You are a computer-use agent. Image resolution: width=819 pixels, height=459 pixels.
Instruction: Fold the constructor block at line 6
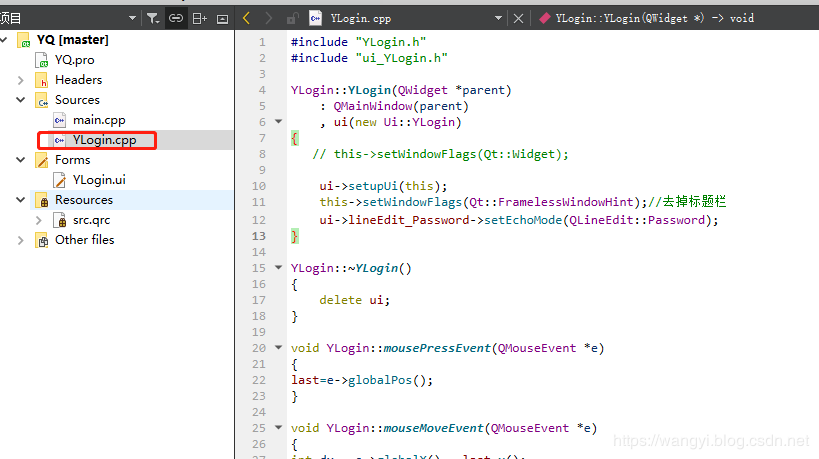278,122
